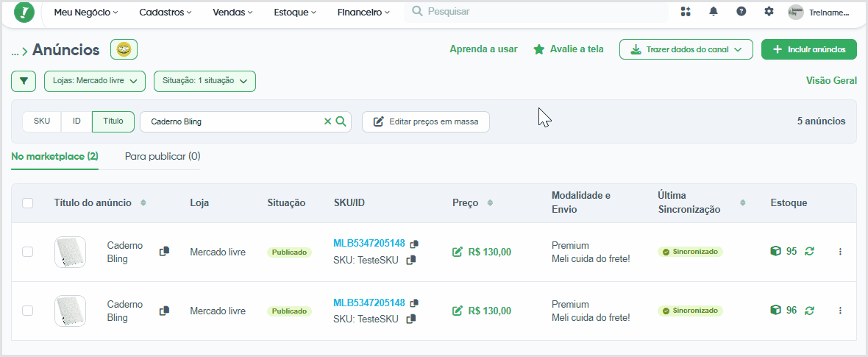Image resolution: width=868 pixels, height=357 pixels.
Task: Click the user avatar picture
Action: coord(796,13)
